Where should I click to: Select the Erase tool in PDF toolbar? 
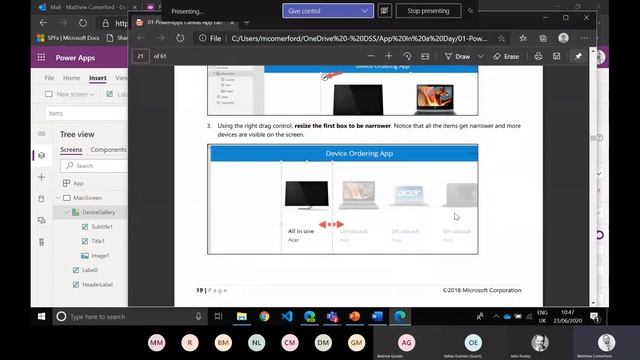[506, 56]
